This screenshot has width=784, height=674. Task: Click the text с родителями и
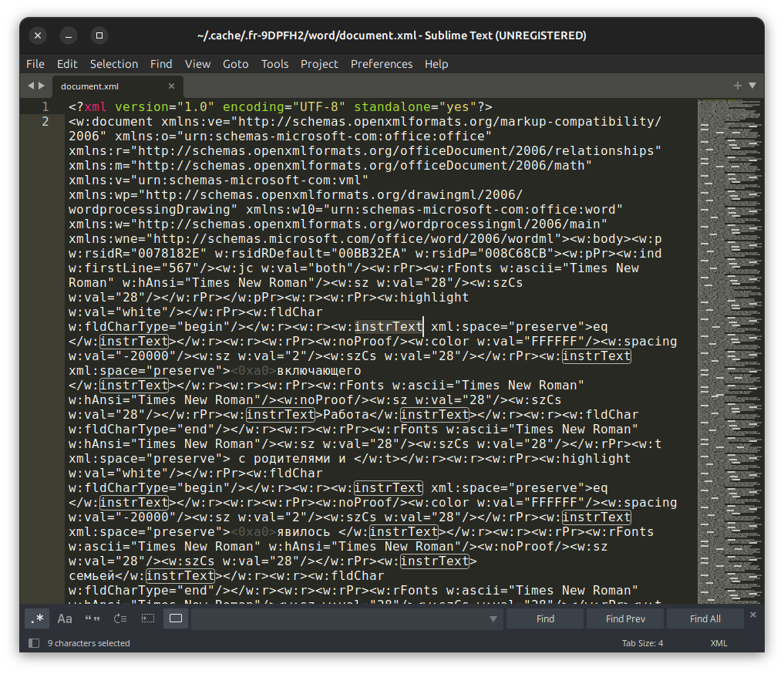point(292,459)
